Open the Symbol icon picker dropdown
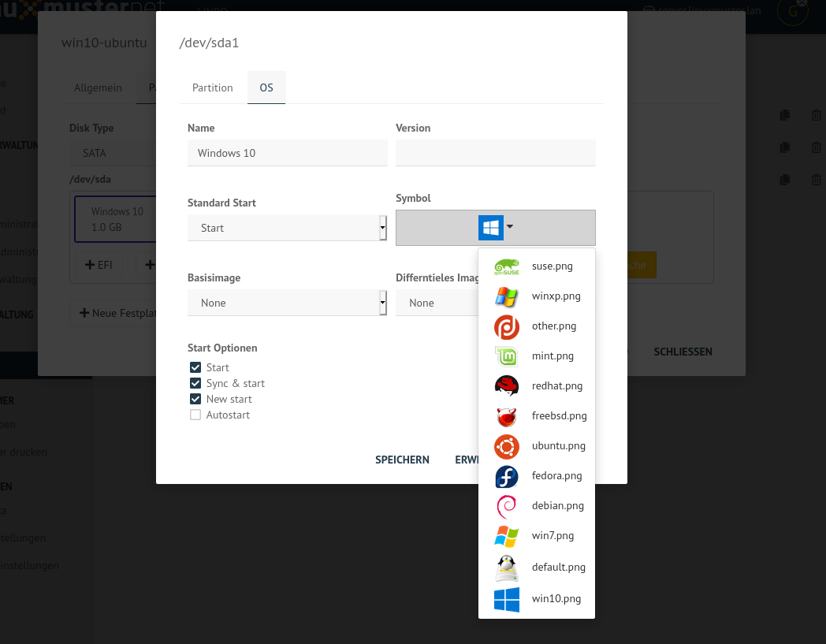This screenshot has height=644, width=826. (x=495, y=227)
